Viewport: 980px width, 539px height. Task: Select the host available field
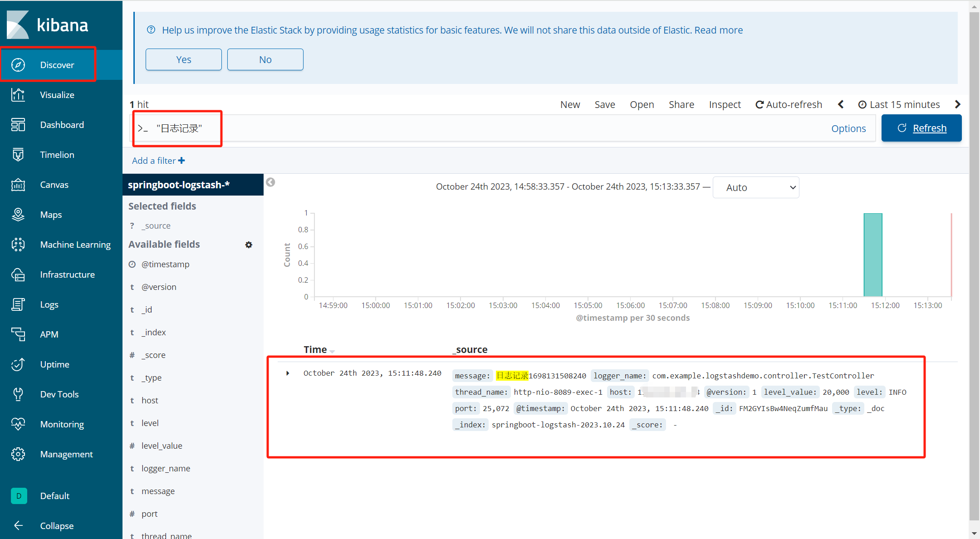150,400
